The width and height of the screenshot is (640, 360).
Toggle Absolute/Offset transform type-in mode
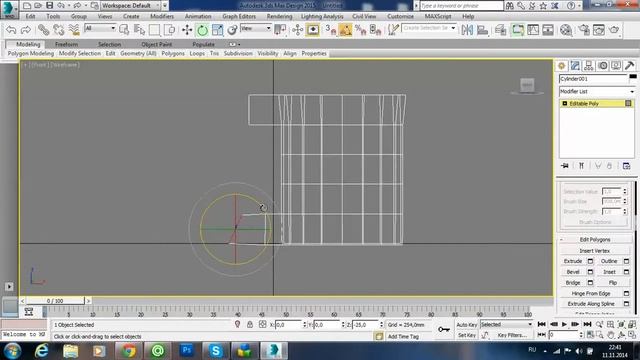click(262, 324)
